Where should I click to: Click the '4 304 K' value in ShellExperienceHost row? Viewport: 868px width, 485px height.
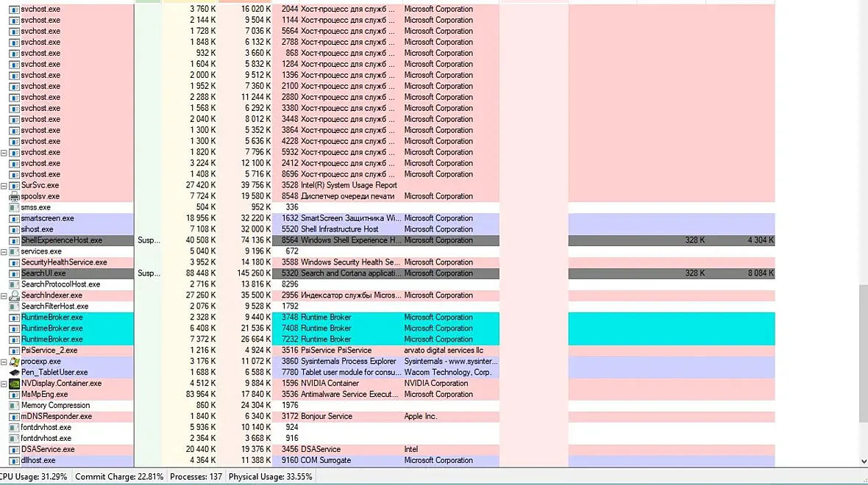pos(761,240)
